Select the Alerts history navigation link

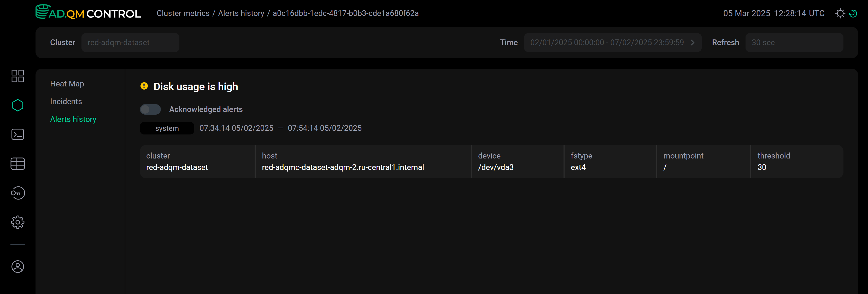(73, 119)
